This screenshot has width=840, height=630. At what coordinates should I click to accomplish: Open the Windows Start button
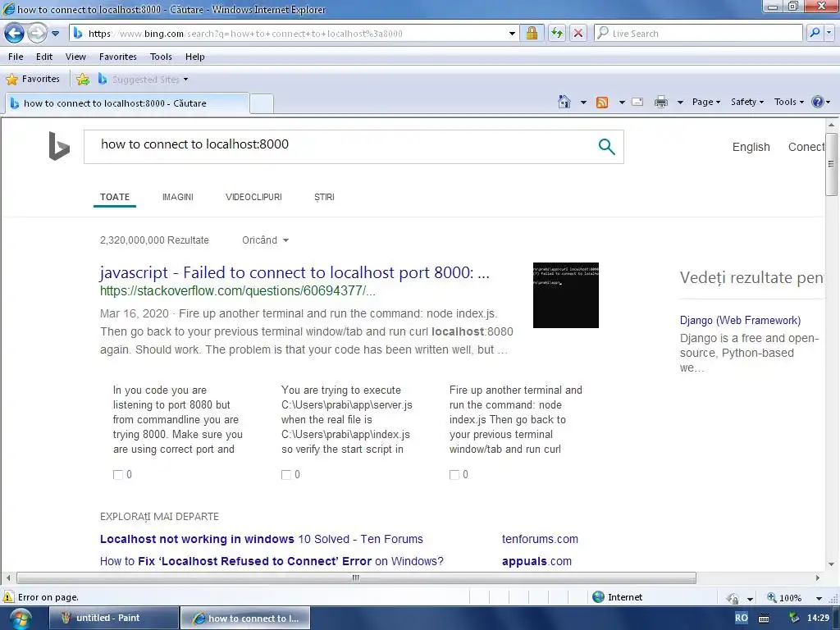point(20,619)
